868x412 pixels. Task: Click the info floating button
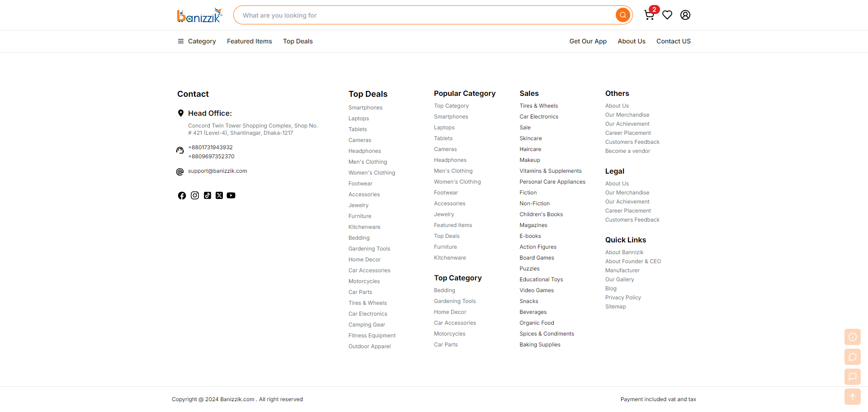(853, 337)
